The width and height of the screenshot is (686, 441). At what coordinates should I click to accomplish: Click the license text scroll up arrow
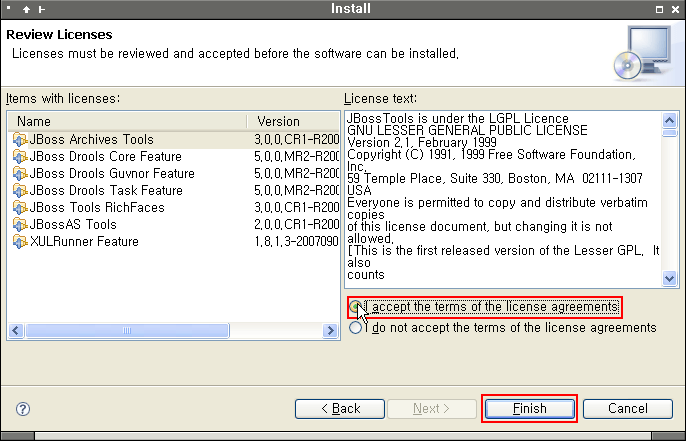pyautogui.click(x=669, y=120)
